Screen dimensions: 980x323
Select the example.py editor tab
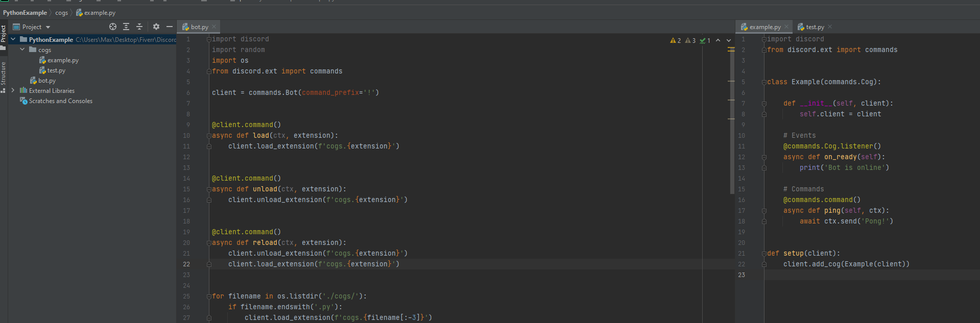(x=764, y=27)
